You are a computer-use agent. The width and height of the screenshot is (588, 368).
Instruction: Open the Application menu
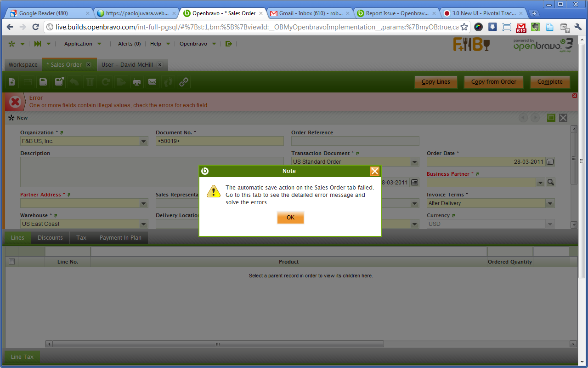(83, 44)
